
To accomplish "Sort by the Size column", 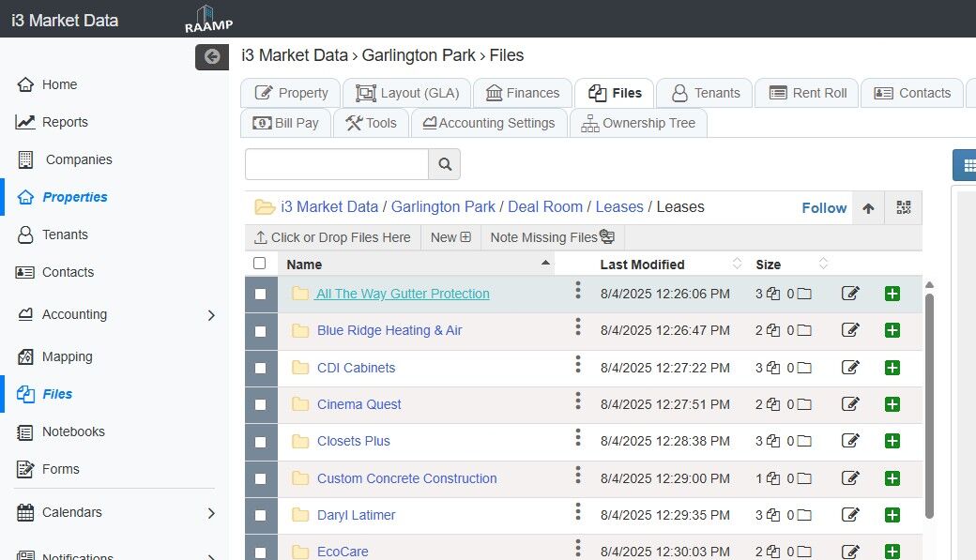I will (x=790, y=264).
